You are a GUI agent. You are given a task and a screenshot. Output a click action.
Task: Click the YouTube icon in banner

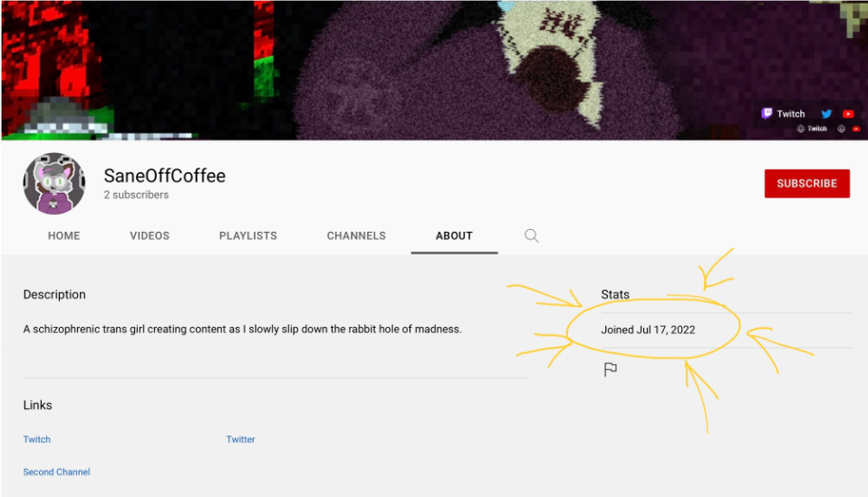(848, 114)
